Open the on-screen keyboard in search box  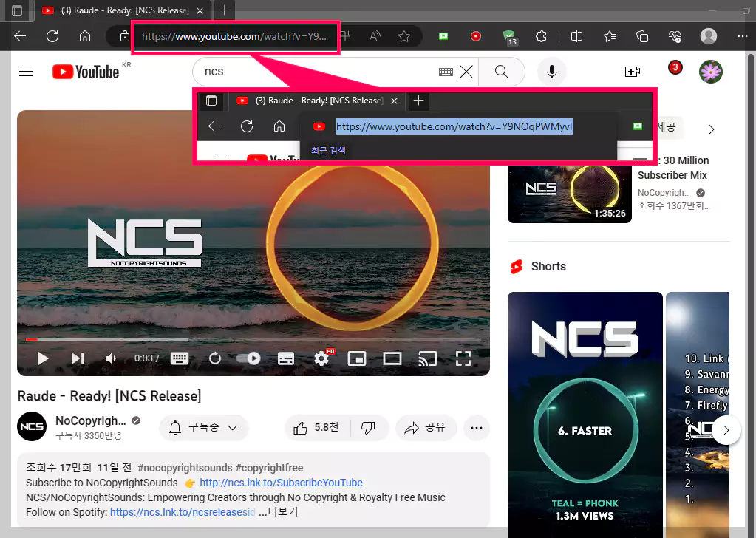pos(446,72)
